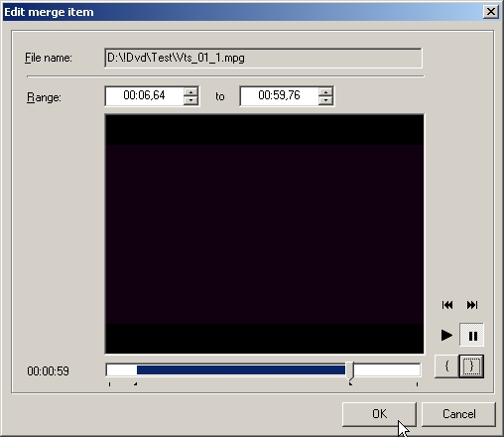Click the File name label
The height and width of the screenshot is (437, 504).
pos(49,58)
